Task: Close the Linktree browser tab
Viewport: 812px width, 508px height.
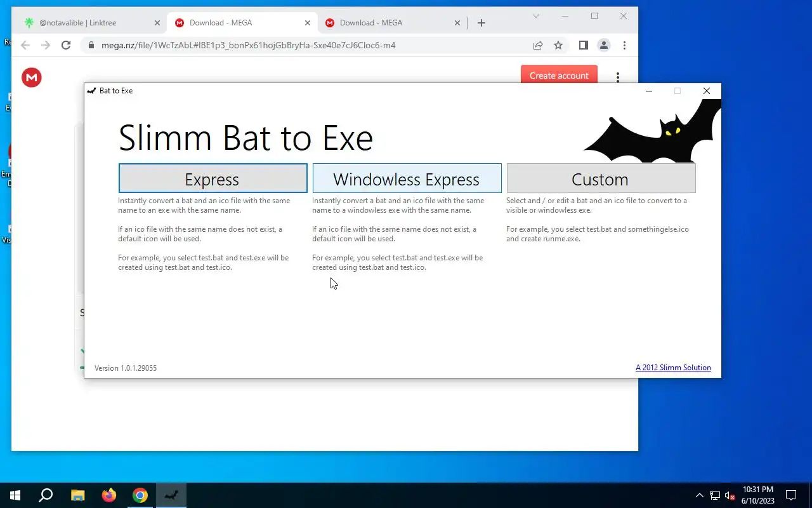Action: click(157, 23)
